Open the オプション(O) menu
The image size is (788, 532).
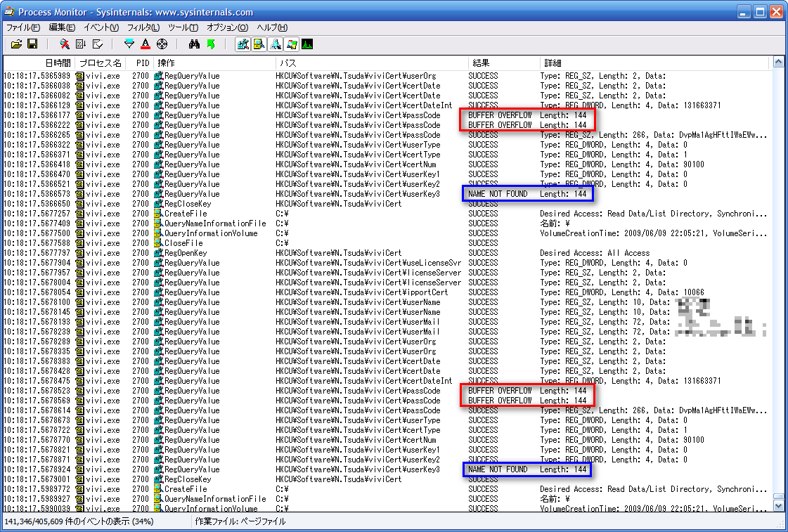click(227, 27)
